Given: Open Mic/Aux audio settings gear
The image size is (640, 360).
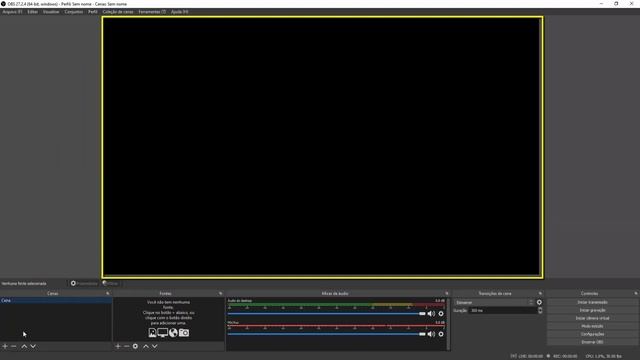Looking at the screenshot, I should pos(441,334).
